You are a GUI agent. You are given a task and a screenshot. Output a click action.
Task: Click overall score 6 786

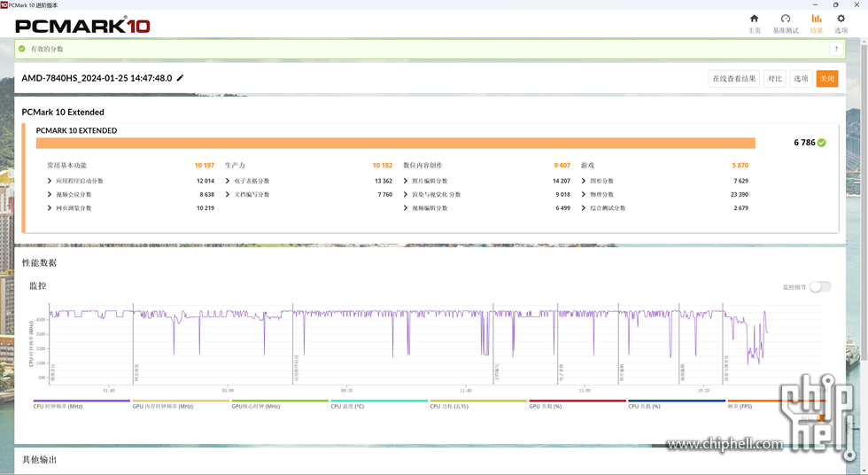click(804, 143)
